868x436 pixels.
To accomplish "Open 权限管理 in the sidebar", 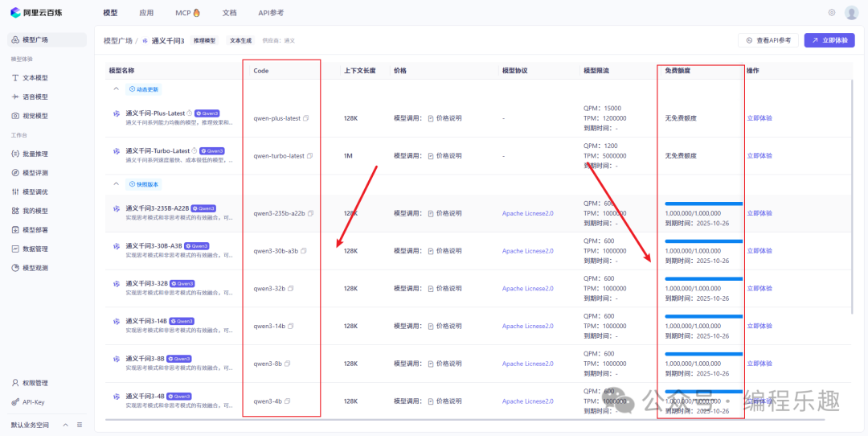I will tap(47, 383).
